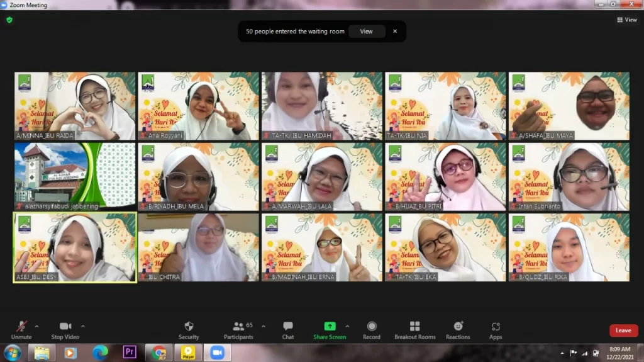This screenshot has width=644, height=362.
Task: Click the green encryption shield icon
Action: (9, 20)
